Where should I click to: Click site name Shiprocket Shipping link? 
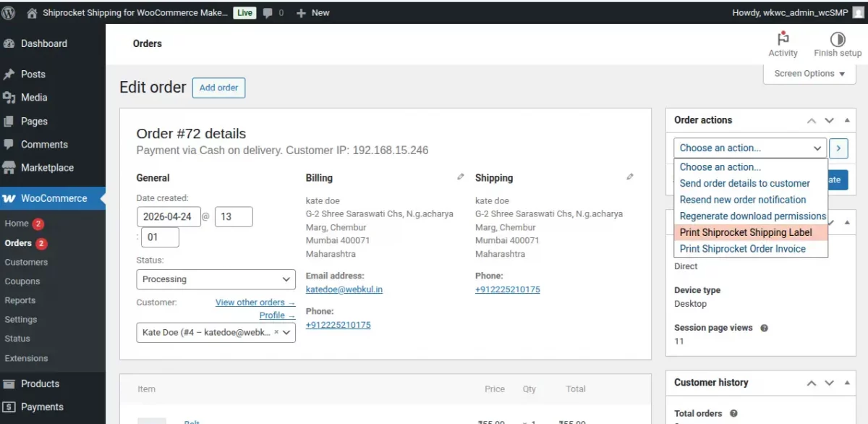[x=135, y=13]
